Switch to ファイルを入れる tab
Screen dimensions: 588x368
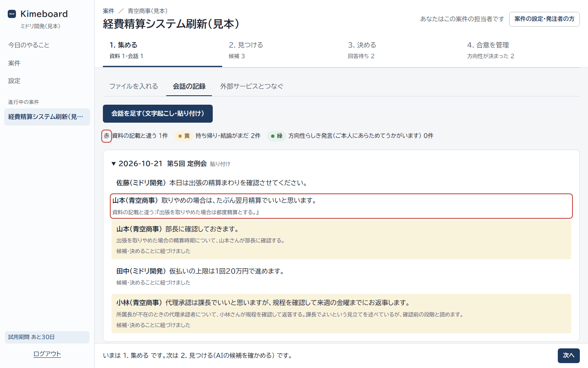point(134,86)
